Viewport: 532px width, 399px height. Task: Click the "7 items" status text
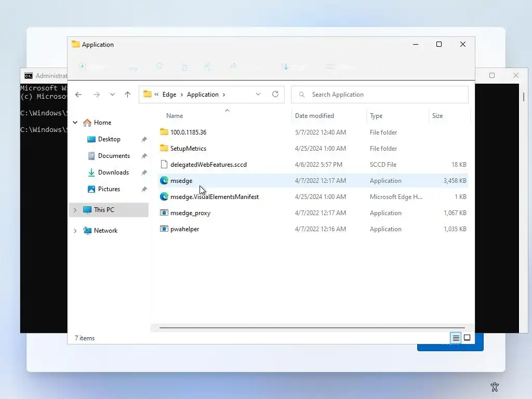click(85, 338)
